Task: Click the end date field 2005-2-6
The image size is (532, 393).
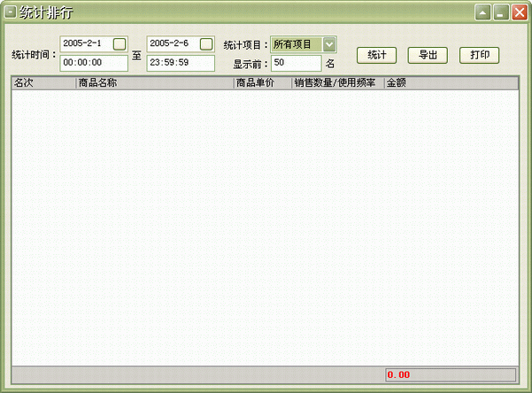Action: [173, 43]
